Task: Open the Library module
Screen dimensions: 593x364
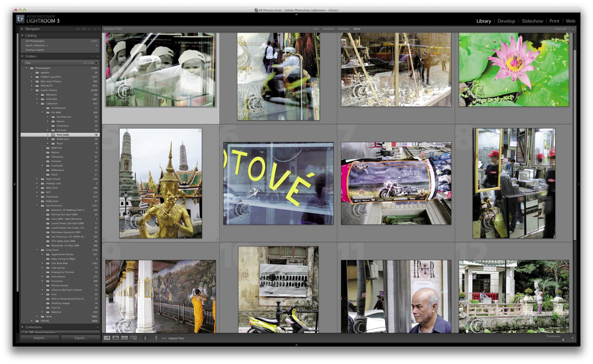Action: 483,21
